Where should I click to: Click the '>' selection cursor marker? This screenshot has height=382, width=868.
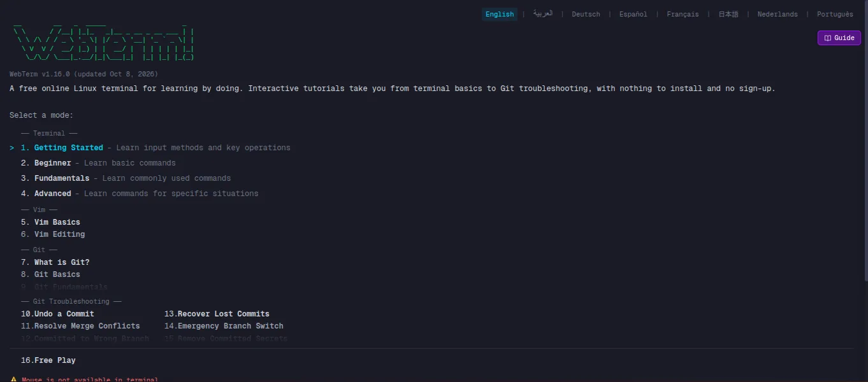tap(12, 148)
